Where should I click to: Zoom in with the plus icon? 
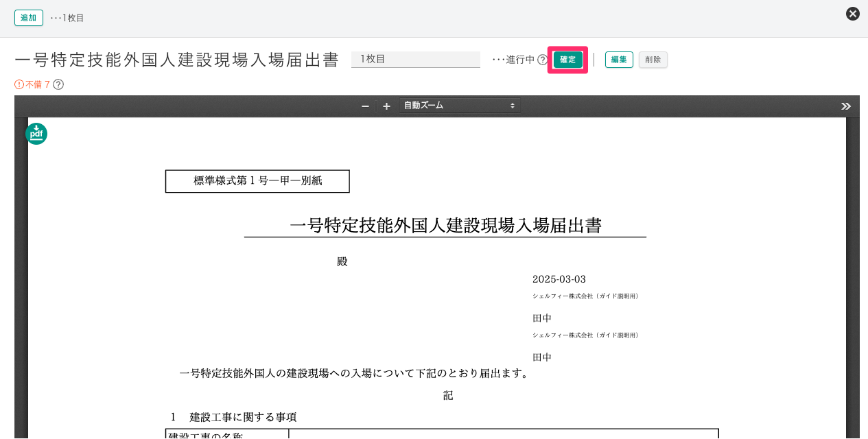click(386, 106)
